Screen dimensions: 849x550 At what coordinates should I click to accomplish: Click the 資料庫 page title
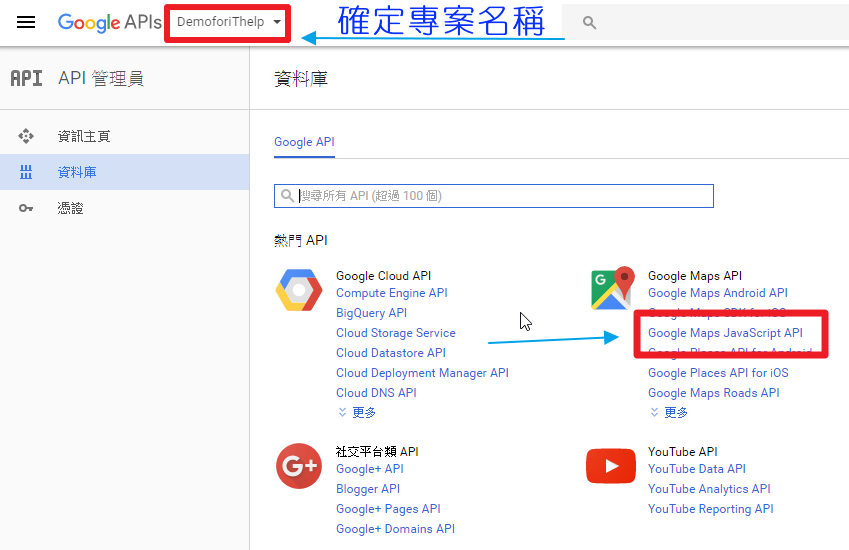(x=301, y=79)
